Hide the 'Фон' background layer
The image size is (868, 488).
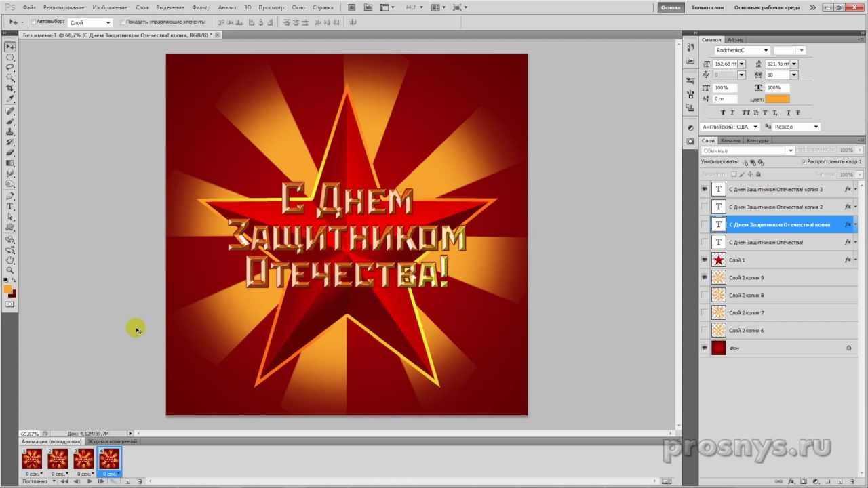705,348
